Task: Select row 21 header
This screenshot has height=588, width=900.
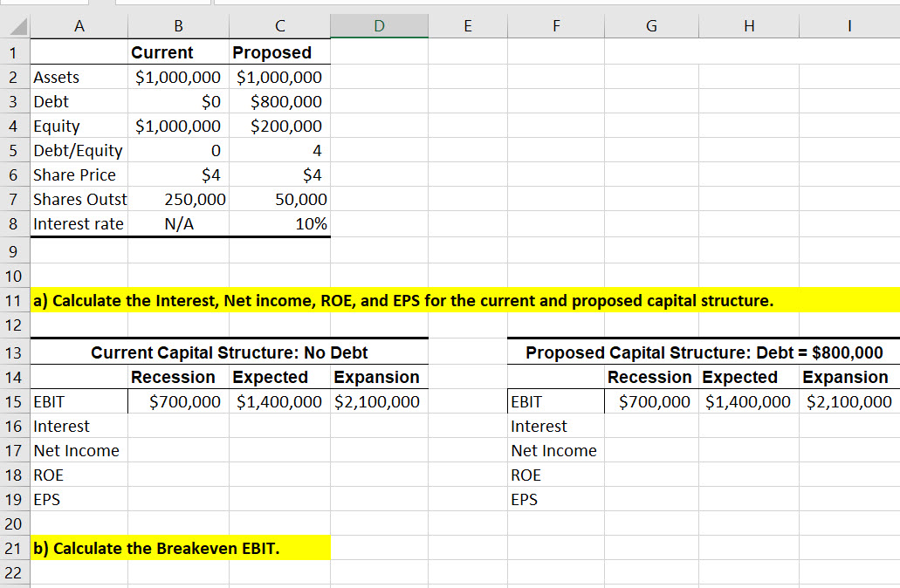Action: coord(14,549)
